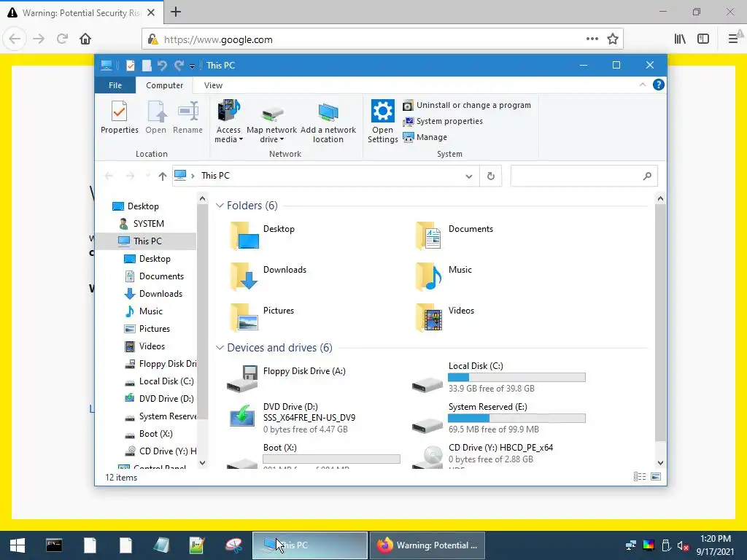The width and height of the screenshot is (747, 560).
Task: Open the Access media menu
Action: [228, 122]
